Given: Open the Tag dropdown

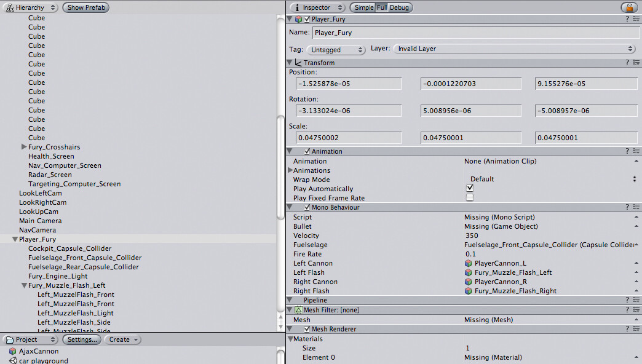Looking at the screenshot, I should pos(336,49).
